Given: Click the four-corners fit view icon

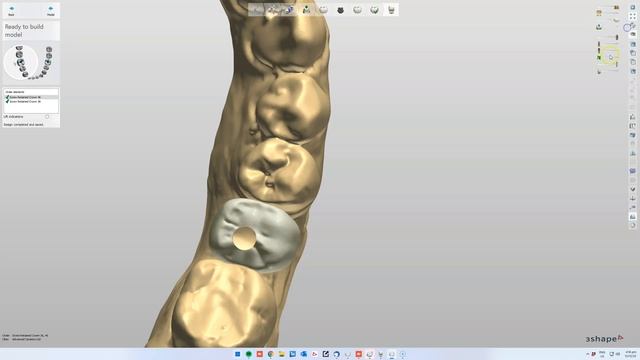Looking at the screenshot, I should pyautogui.click(x=633, y=16).
